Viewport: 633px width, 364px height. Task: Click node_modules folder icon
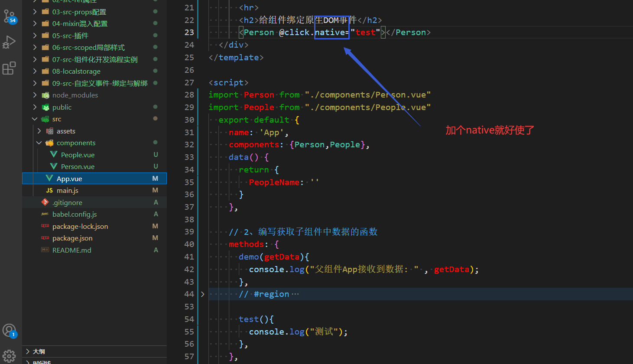(x=45, y=95)
